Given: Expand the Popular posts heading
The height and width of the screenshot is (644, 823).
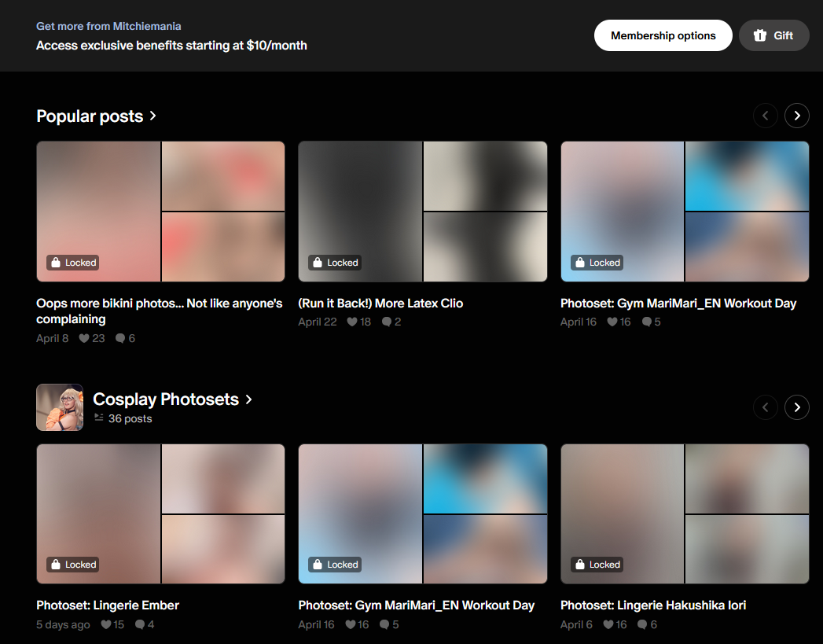Looking at the screenshot, I should click(96, 116).
